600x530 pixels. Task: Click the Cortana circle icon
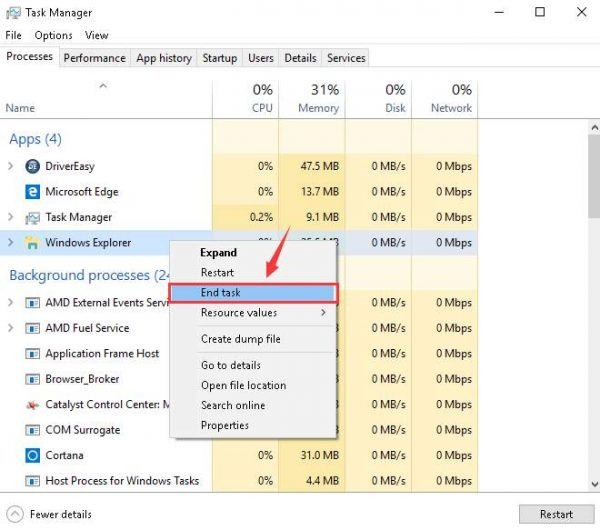point(33,455)
